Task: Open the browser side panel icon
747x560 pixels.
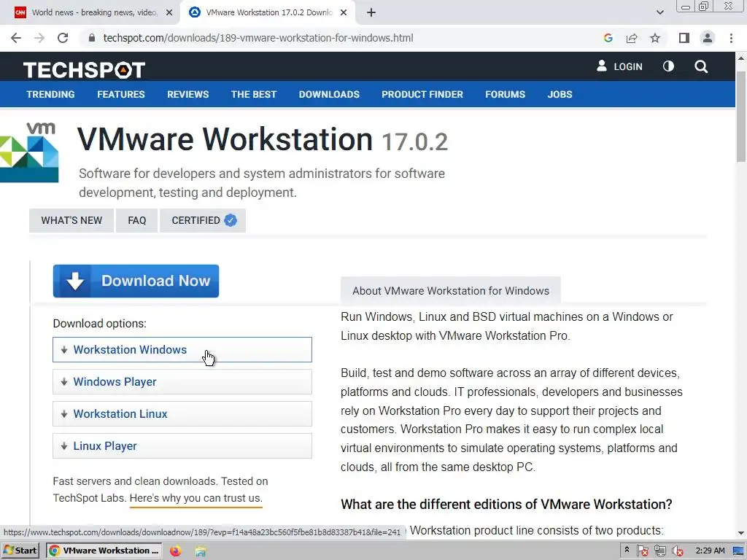Action: [684, 38]
